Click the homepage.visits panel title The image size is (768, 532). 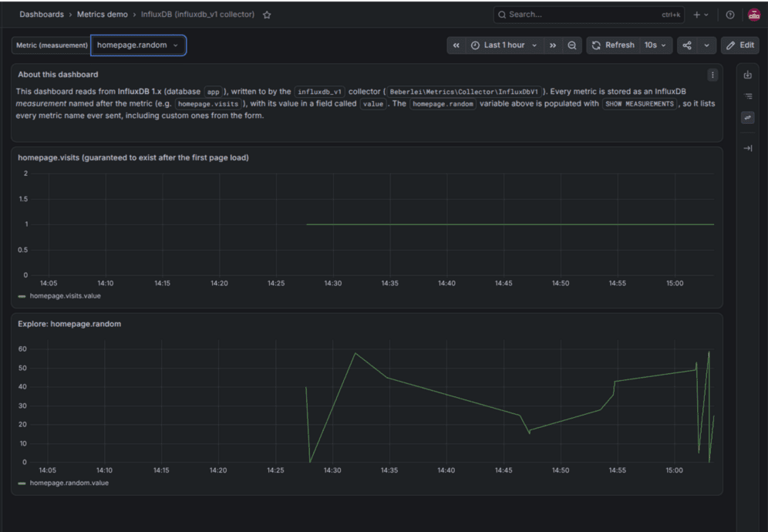[x=133, y=158]
